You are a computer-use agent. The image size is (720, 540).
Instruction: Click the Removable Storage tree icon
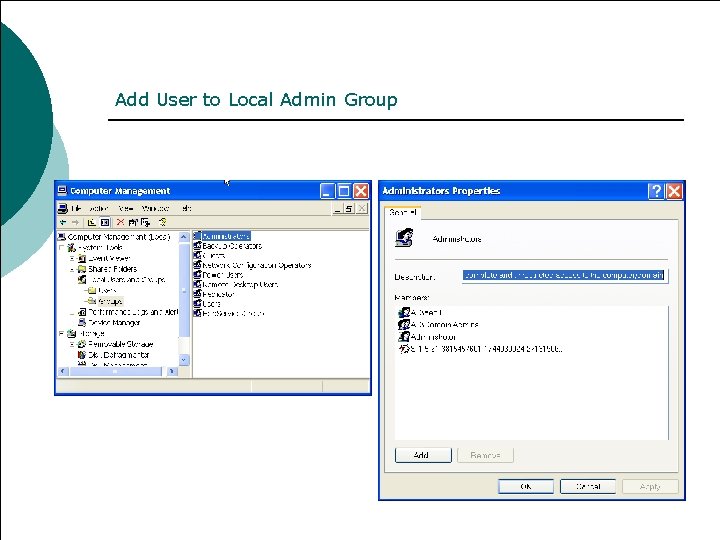pyautogui.click(x=82, y=344)
